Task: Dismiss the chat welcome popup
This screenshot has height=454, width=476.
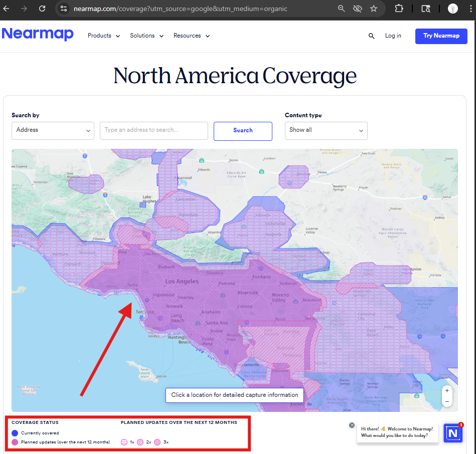Action: pyautogui.click(x=352, y=425)
